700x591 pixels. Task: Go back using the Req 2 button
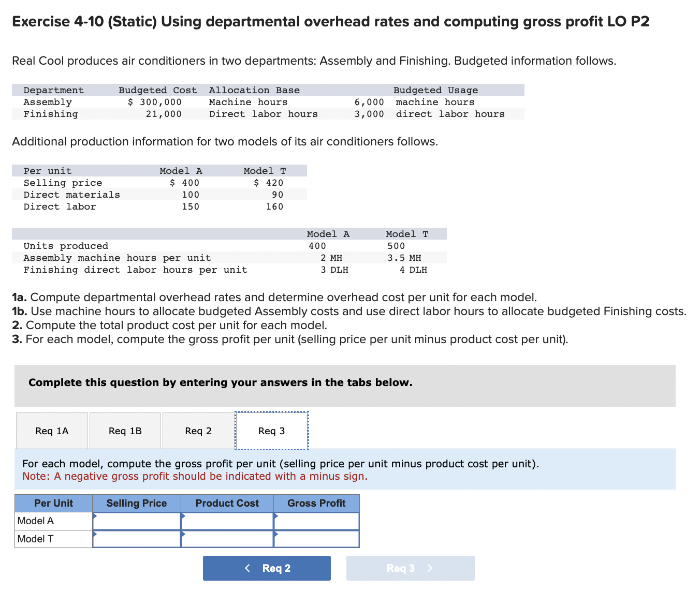[x=267, y=568]
